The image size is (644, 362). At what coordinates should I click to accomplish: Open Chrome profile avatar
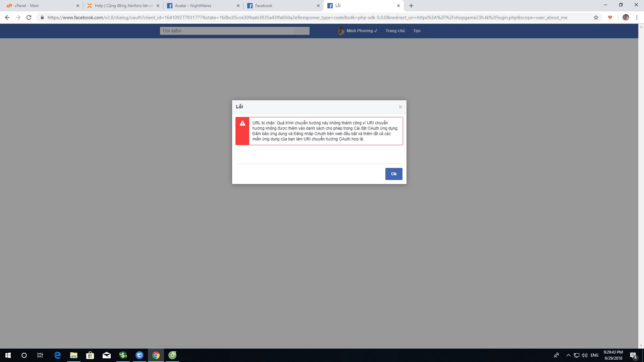coord(626,17)
